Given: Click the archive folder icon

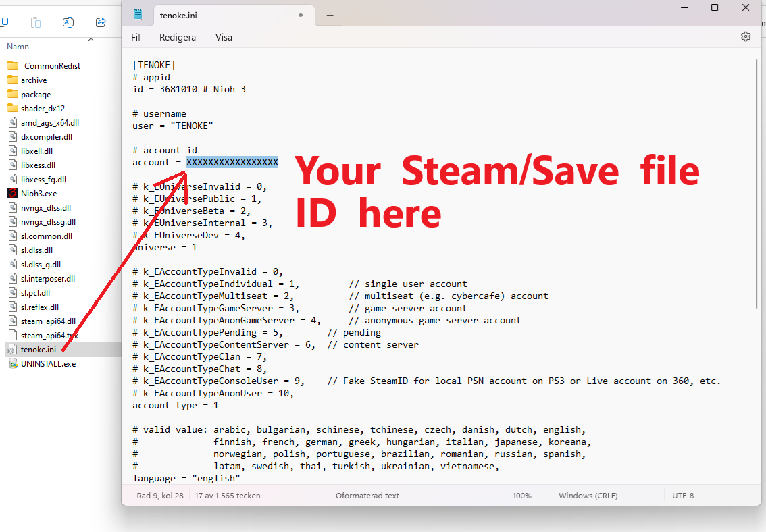Looking at the screenshot, I should tap(13, 80).
